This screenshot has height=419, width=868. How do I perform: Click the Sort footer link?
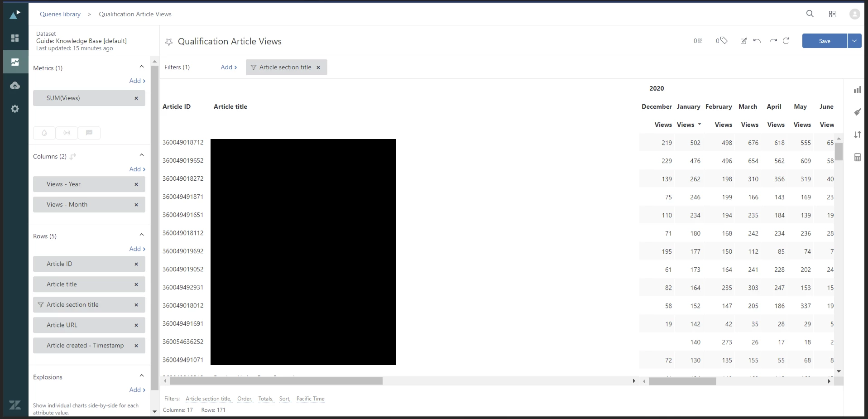tap(285, 399)
